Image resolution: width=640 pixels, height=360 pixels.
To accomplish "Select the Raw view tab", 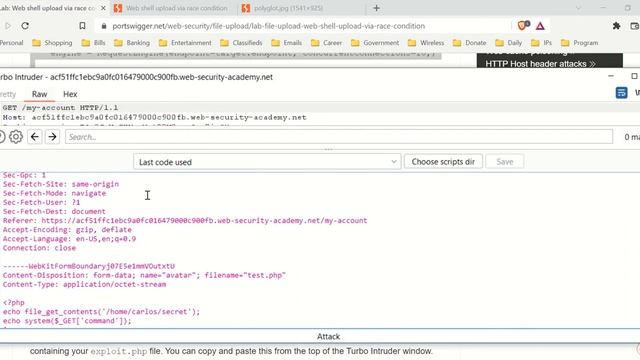I will pyautogui.click(x=40, y=94).
